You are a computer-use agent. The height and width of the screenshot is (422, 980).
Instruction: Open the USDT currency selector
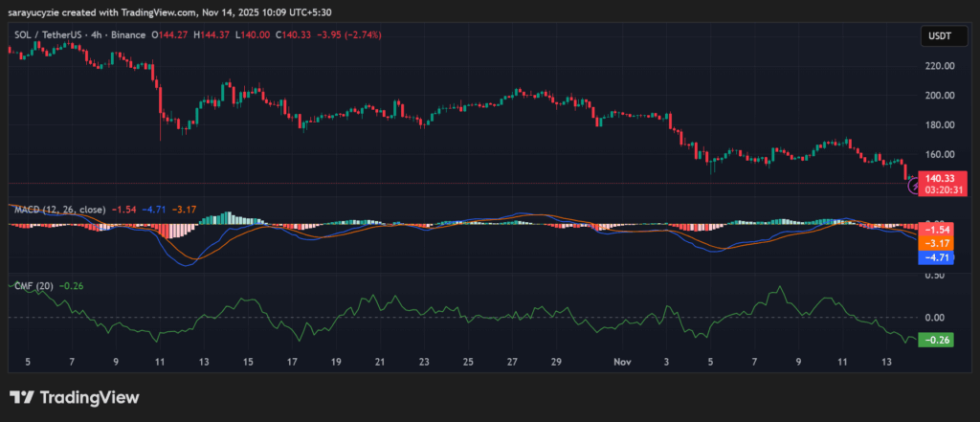coord(937,35)
